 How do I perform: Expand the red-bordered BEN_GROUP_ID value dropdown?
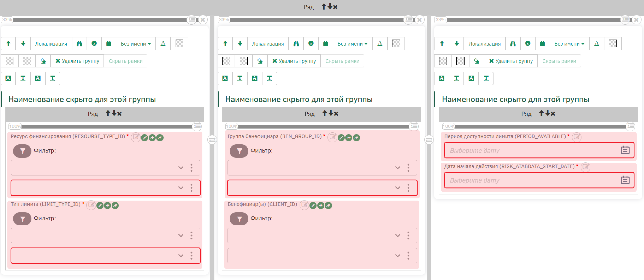pyautogui.click(x=397, y=188)
